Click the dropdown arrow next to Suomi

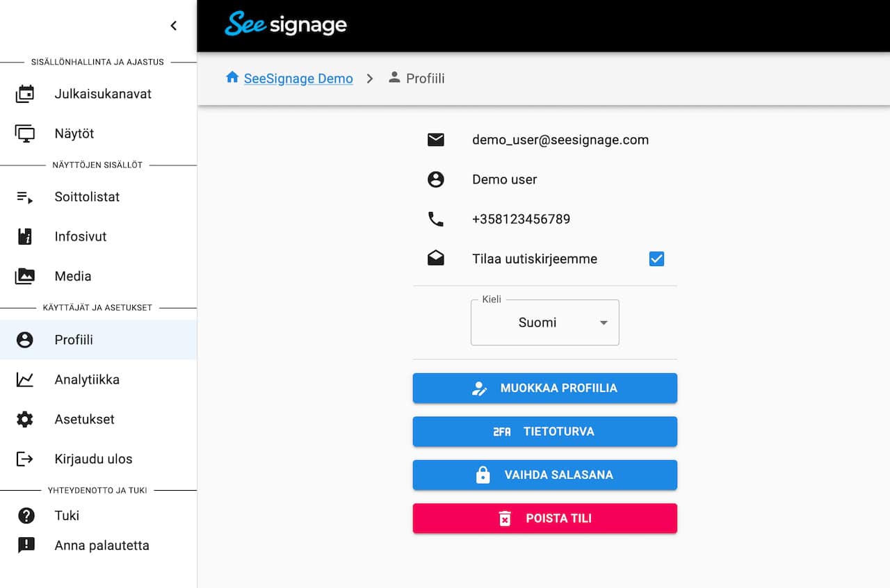604,322
